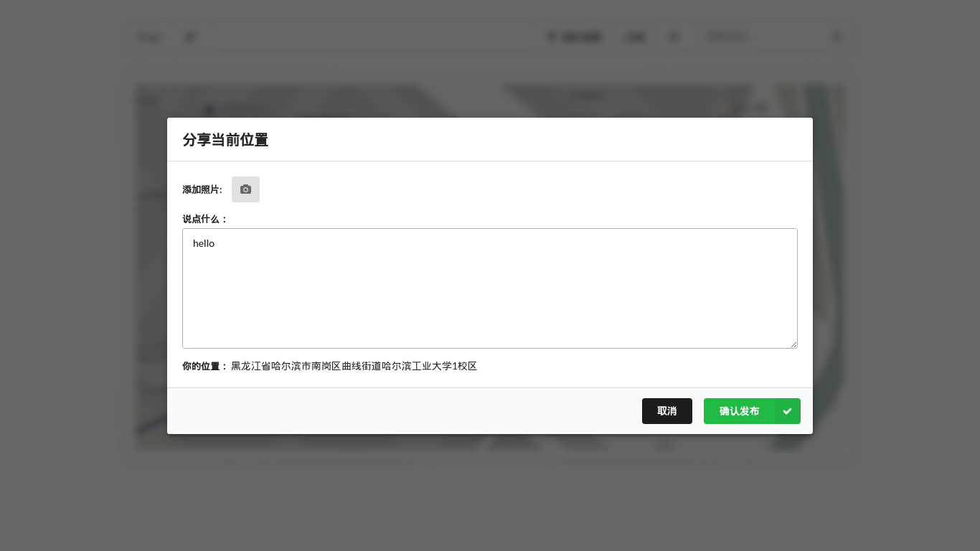Click the 说点什么 label
Image resolution: width=980 pixels, height=551 pixels.
(205, 219)
